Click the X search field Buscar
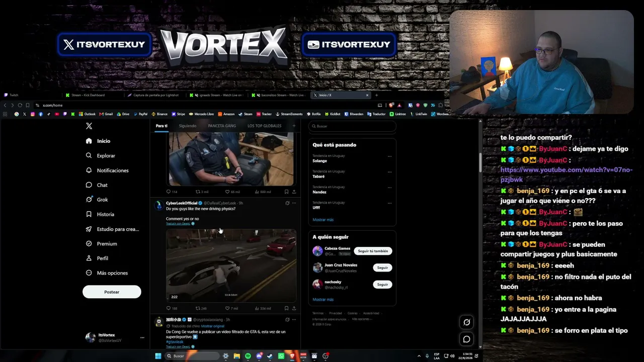The width and height of the screenshot is (644, 362). [x=352, y=126]
